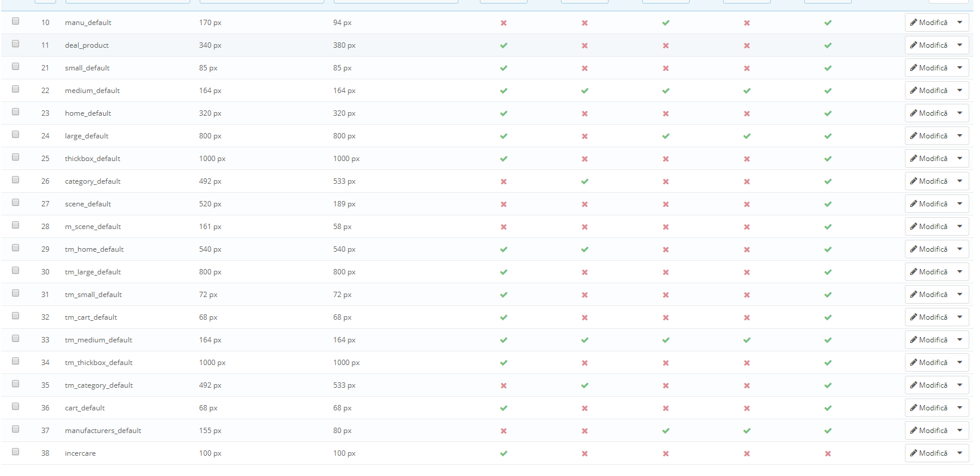Click the first-column green check for tm_large_default
Screen dimensions: 980x476
tap(504, 272)
